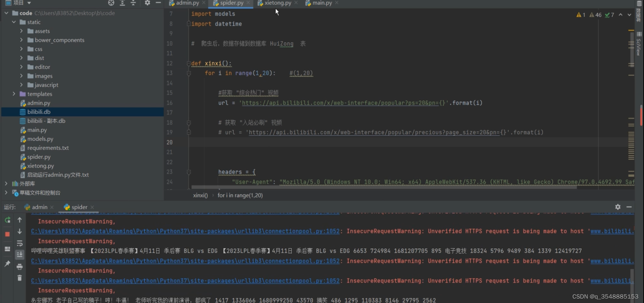Close the spider run tab

[x=92, y=207]
